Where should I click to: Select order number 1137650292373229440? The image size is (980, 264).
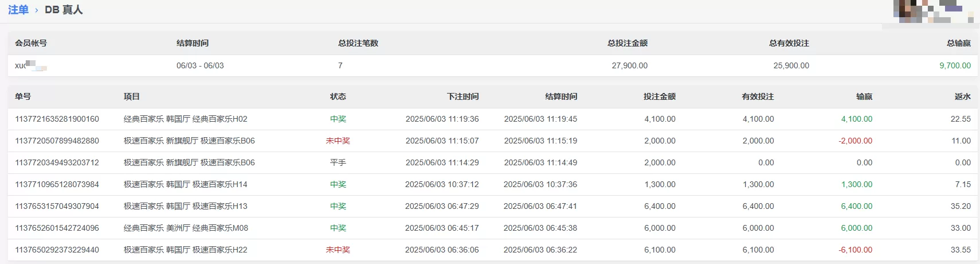click(x=57, y=250)
